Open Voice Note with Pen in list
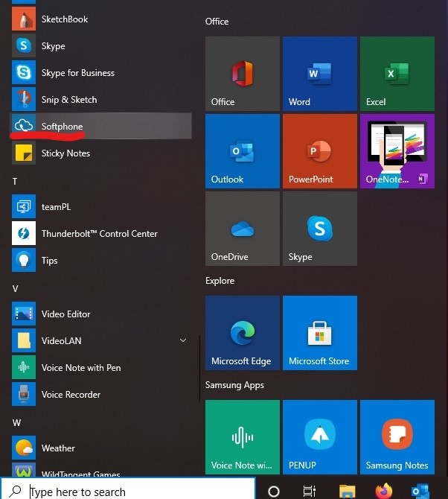The width and height of the screenshot is (448, 499). click(x=101, y=368)
